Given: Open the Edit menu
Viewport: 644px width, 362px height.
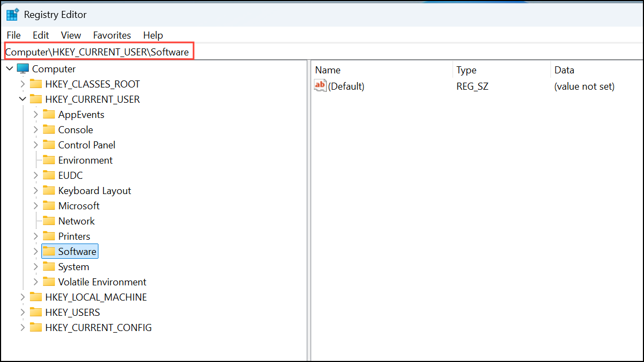Looking at the screenshot, I should (x=41, y=35).
